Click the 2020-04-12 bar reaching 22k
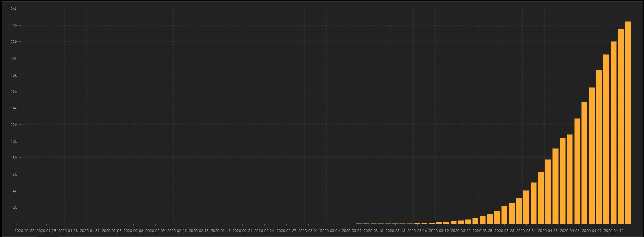The height and width of the screenshot is (237, 644). [613, 133]
